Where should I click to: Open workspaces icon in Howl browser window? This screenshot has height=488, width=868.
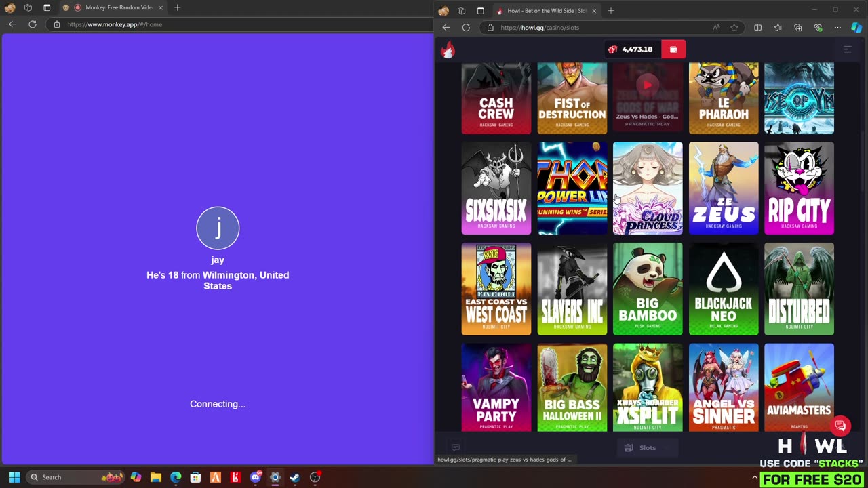click(x=461, y=11)
